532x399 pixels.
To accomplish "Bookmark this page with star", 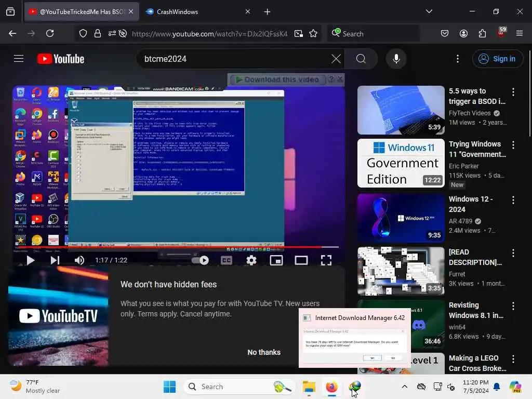I will [x=313, y=33].
